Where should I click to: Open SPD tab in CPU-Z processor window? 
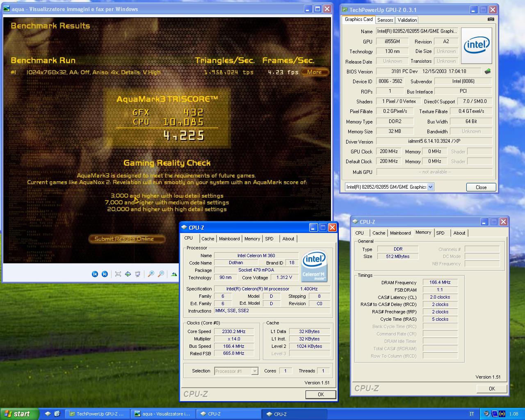coord(269,239)
